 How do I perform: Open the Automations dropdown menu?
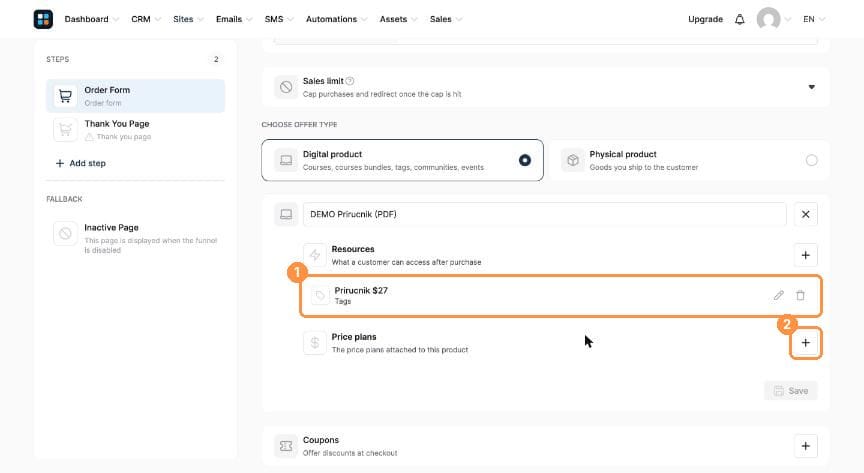(336, 19)
